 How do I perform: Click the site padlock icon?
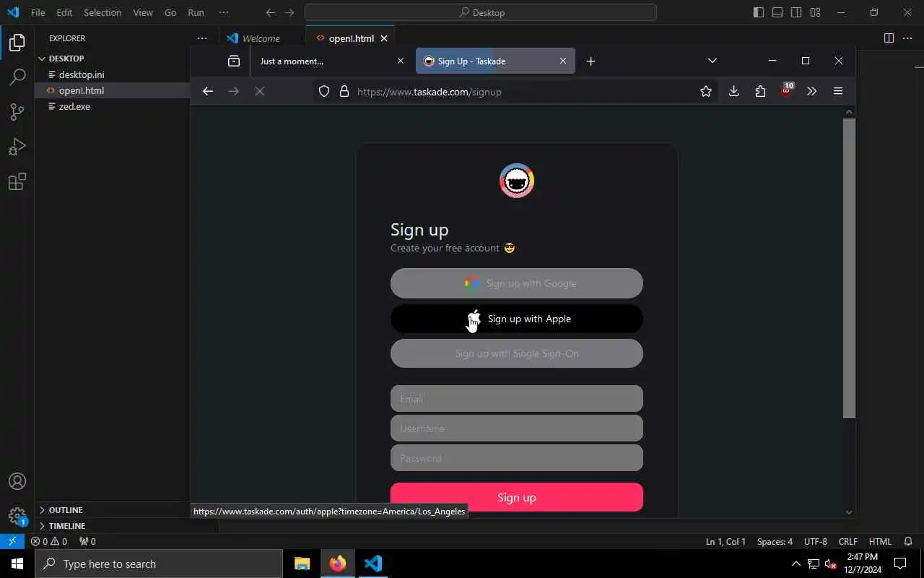pyautogui.click(x=344, y=92)
